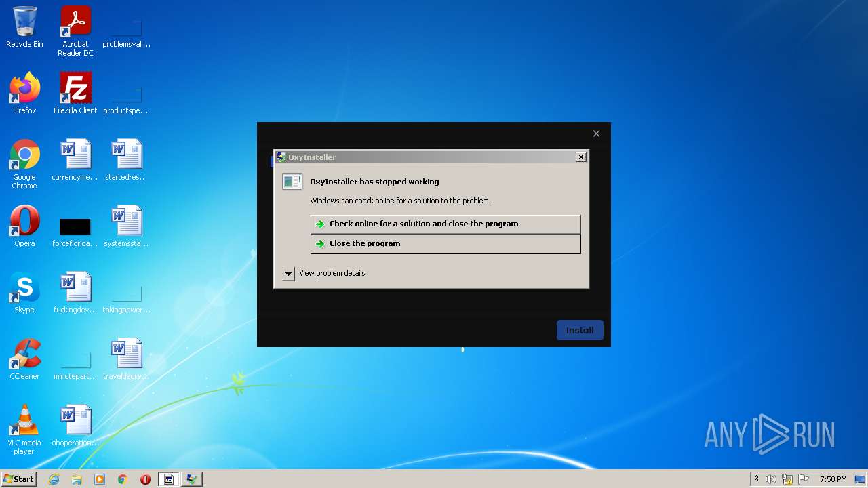Screen dimensions: 868x488
Task: Select the problemsvall... desktop file
Action: click(x=126, y=35)
